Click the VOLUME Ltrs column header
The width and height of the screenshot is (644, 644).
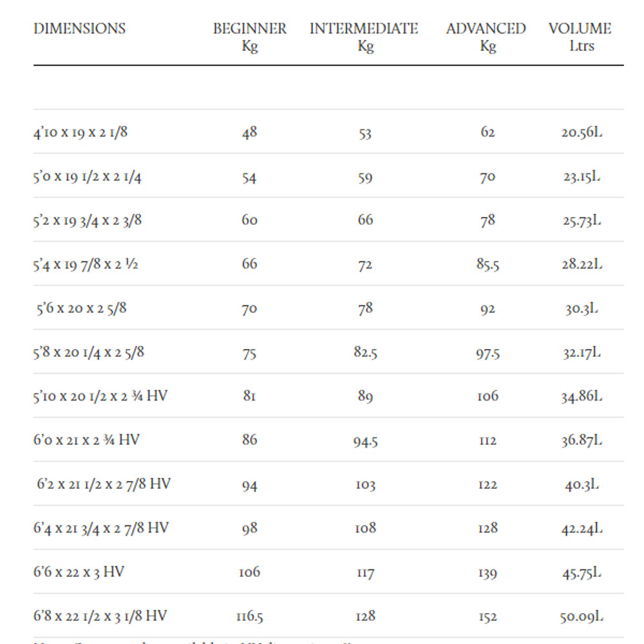[580, 37]
